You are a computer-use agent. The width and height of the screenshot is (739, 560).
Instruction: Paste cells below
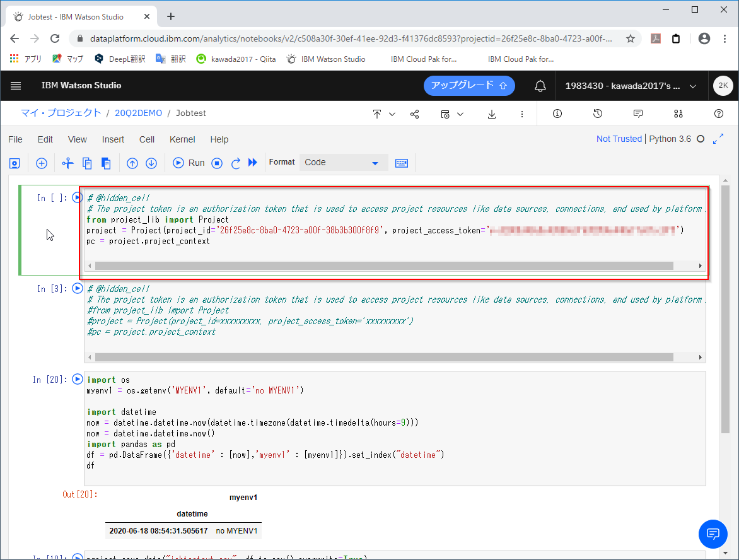click(106, 163)
